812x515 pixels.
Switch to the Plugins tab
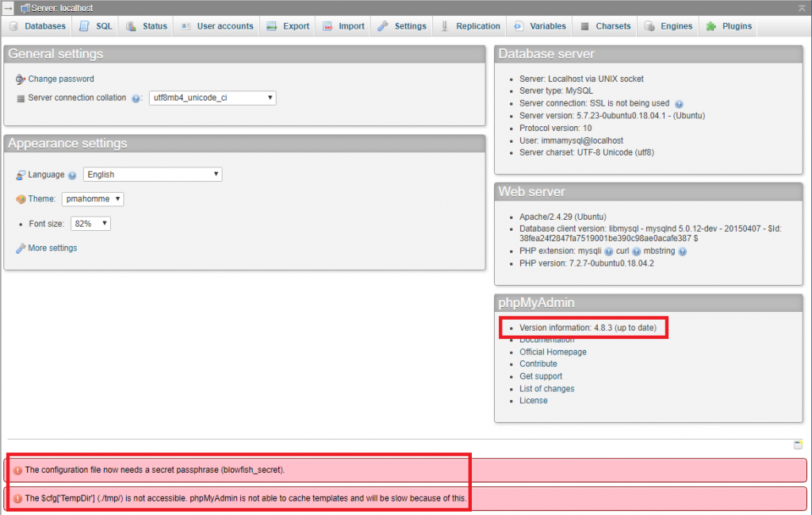click(x=728, y=25)
